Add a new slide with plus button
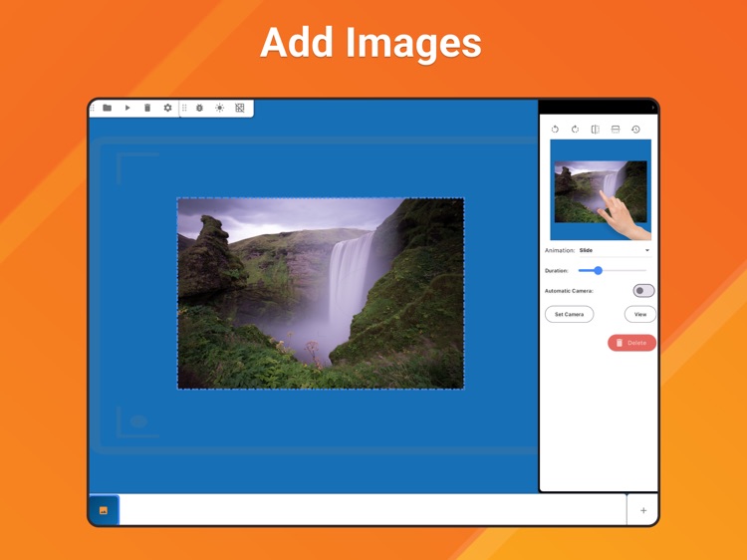747x560 pixels. pos(643,510)
